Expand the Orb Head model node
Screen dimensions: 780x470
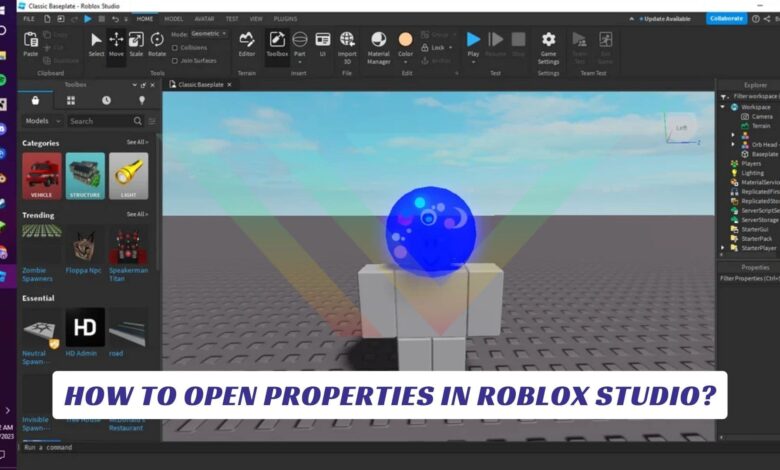[733, 145]
